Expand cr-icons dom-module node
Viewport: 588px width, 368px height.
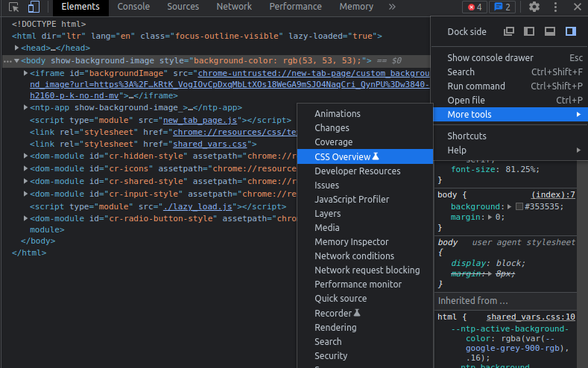[25, 168]
